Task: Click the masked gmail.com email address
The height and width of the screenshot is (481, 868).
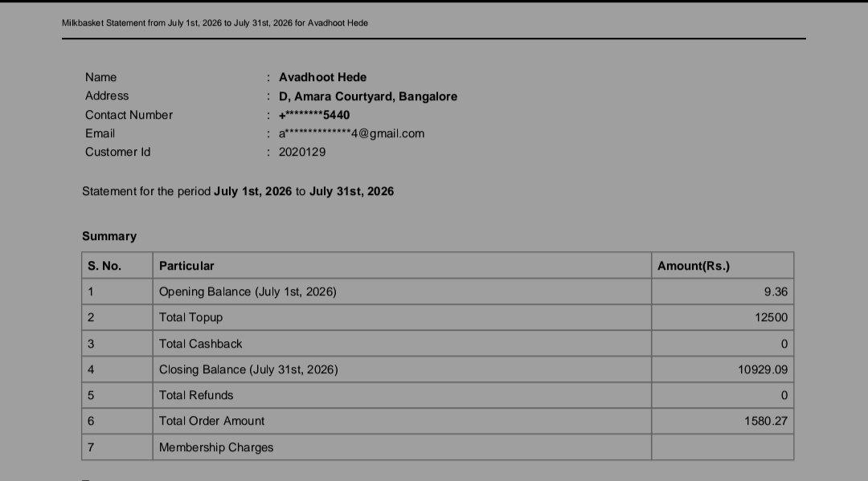Action: pyautogui.click(x=351, y=133)
